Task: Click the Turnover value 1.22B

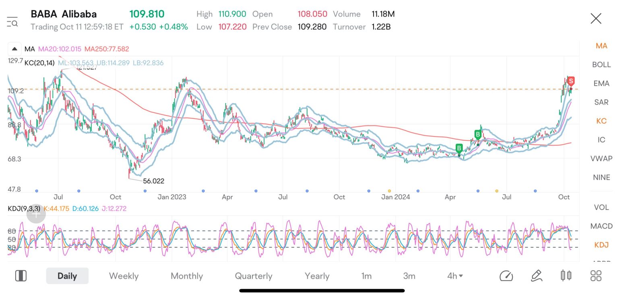Action: [381, 27]
